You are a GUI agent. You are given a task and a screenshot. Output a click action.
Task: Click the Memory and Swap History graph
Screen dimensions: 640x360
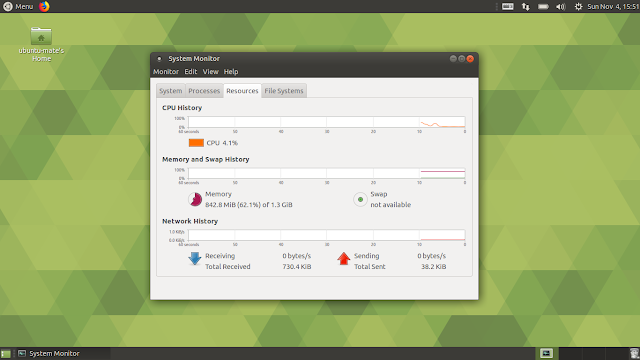tap(327, 173)
